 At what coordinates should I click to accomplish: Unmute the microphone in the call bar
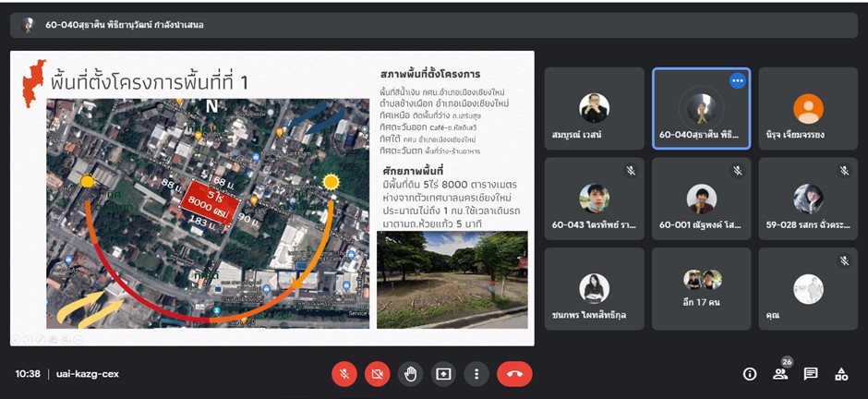[x=344, y=374]
